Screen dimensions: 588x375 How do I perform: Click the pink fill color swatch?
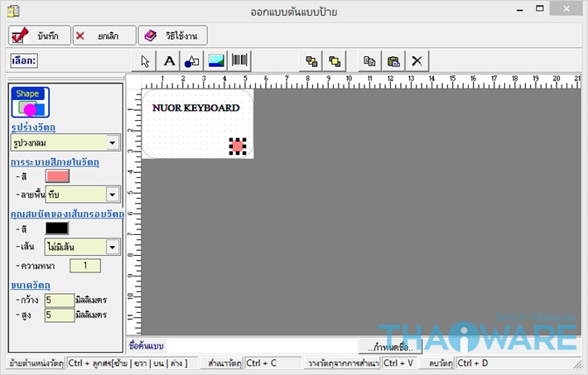(57, 175)
